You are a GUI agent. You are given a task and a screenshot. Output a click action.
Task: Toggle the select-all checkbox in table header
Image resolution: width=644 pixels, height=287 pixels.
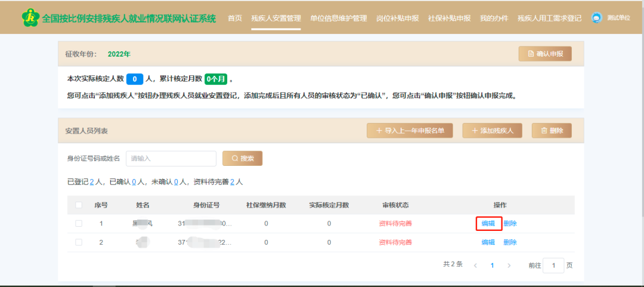pos(79,205)
